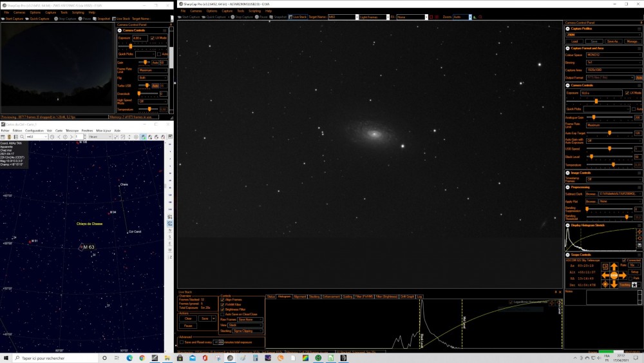This screenshot has height=363, width=644.
Task: Click the Scope Controls left arrow
Action: [x=605, y=275]
